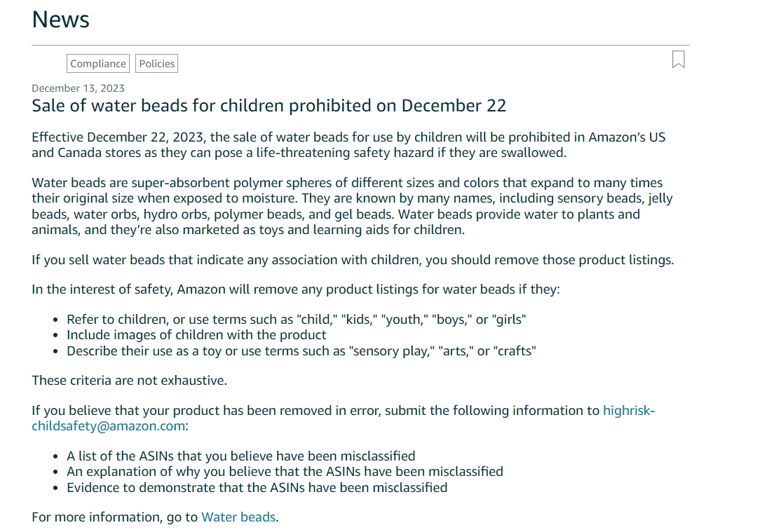Click the article title about water beads prohibited
The width and height of the screenshot is (760, 532).
[269, 106]
